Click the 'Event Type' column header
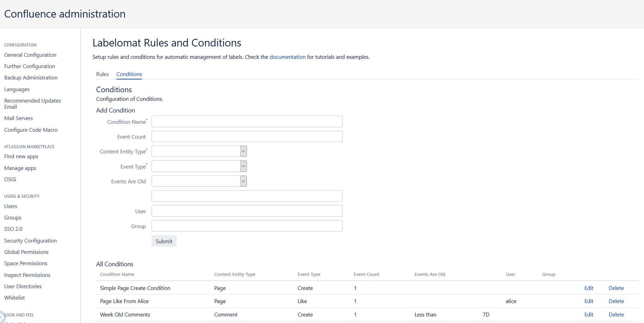 pyautogui.click(x=309, y=274)
